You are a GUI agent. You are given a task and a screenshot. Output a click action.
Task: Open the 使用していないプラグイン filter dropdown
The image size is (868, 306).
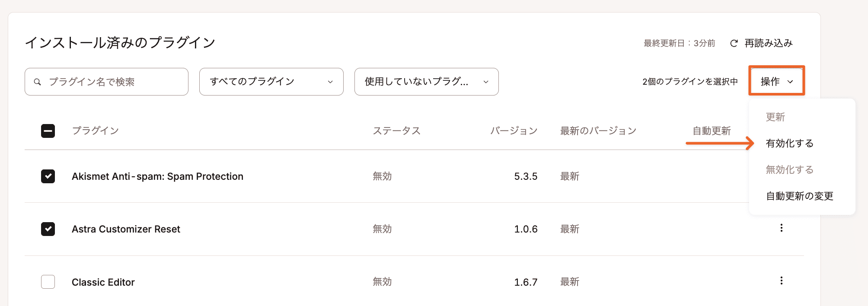coord(426,82)
